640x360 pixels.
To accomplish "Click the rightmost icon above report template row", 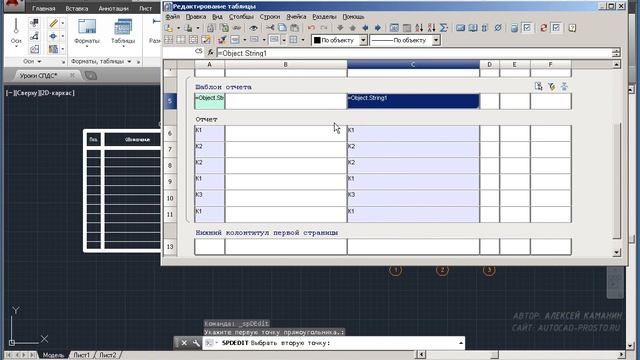I will tap(564, 86).
